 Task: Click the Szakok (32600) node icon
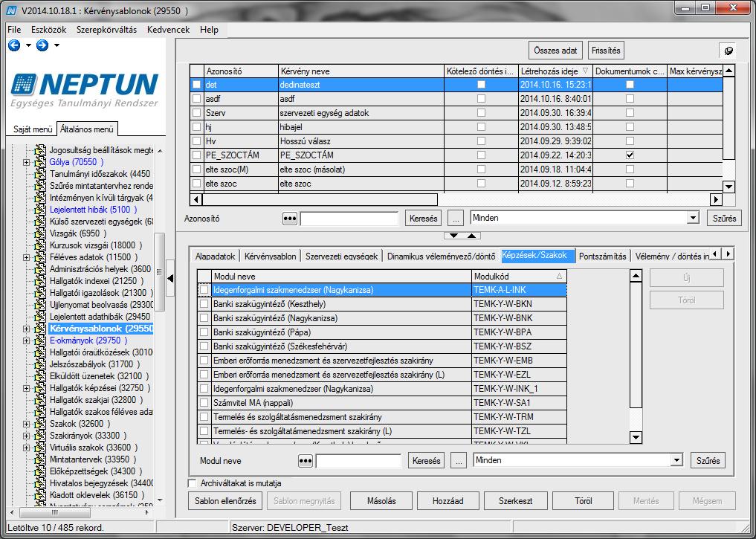point(40,424)
